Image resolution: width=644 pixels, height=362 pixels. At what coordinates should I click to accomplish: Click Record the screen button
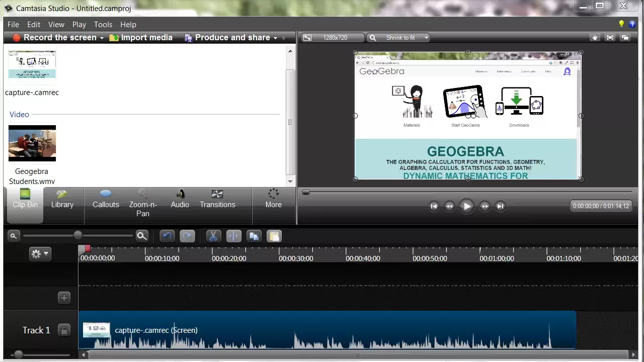point(54,38)
